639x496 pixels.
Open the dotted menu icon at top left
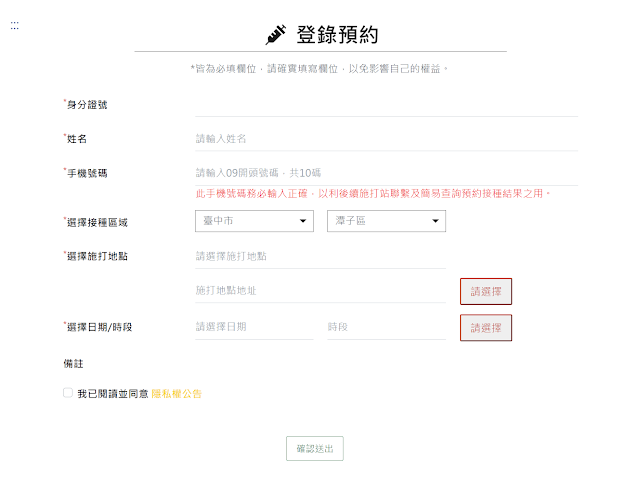click(x=15, y=26)
